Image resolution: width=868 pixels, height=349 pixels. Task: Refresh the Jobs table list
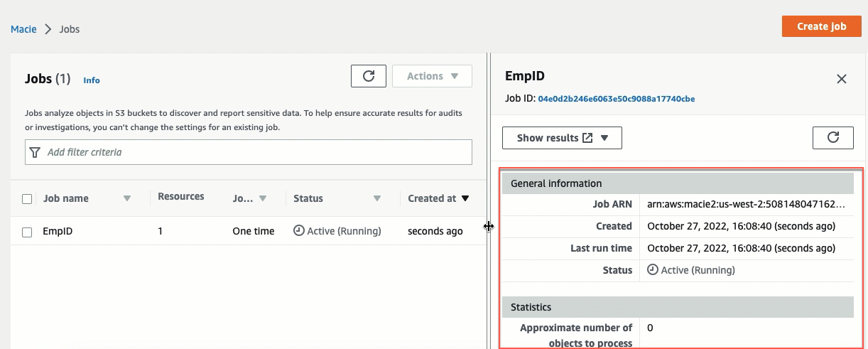369,76
